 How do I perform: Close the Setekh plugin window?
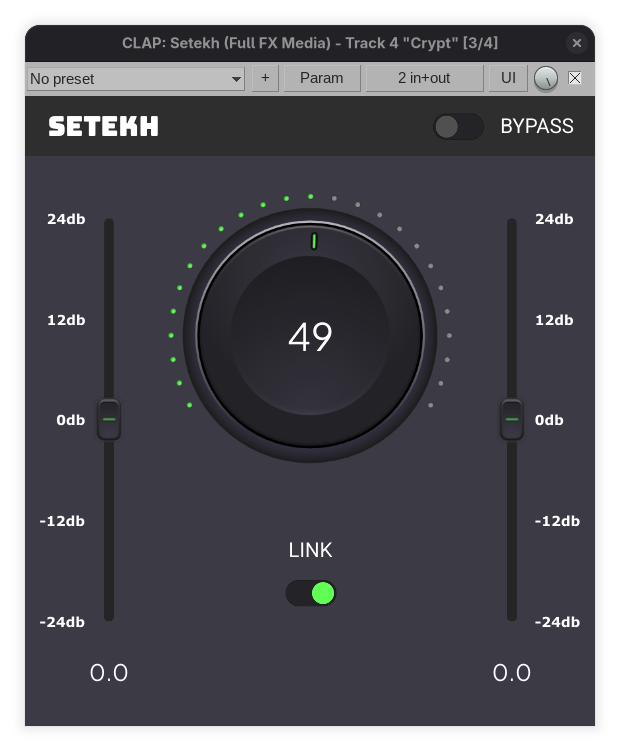[576, 43]
